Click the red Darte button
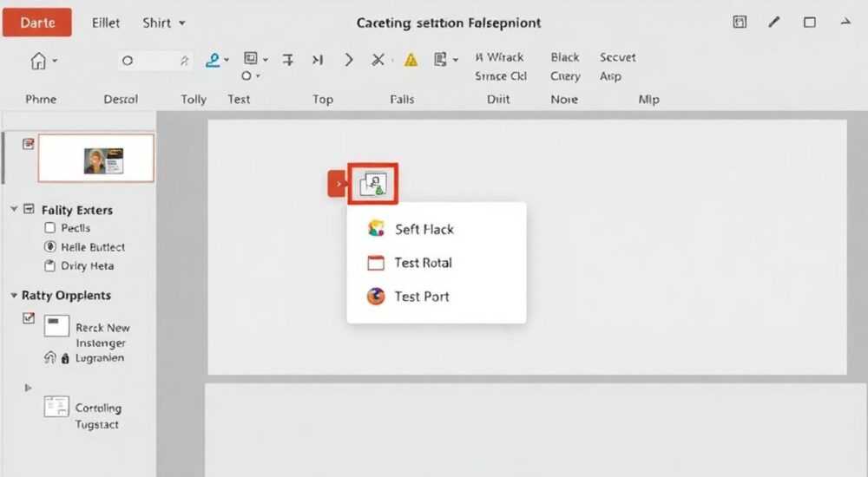 click(x=37, y=23)
